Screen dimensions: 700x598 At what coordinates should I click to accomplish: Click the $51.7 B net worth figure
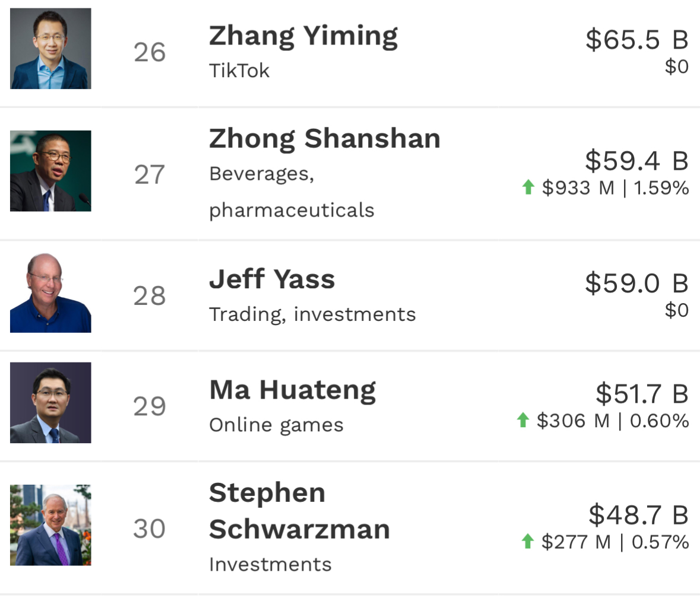[642, 394]
